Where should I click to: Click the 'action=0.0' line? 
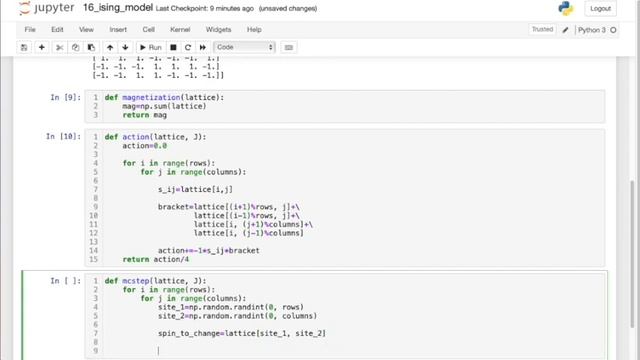coord(144,146)
